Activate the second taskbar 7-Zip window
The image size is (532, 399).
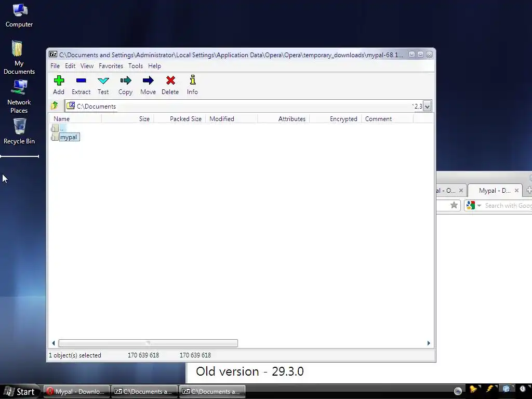click(x=144, y=392)
